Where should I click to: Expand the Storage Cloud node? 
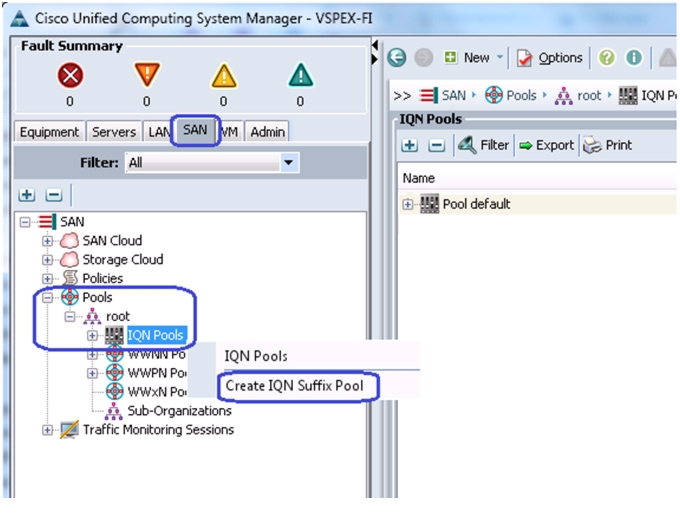tap(47, 260)
